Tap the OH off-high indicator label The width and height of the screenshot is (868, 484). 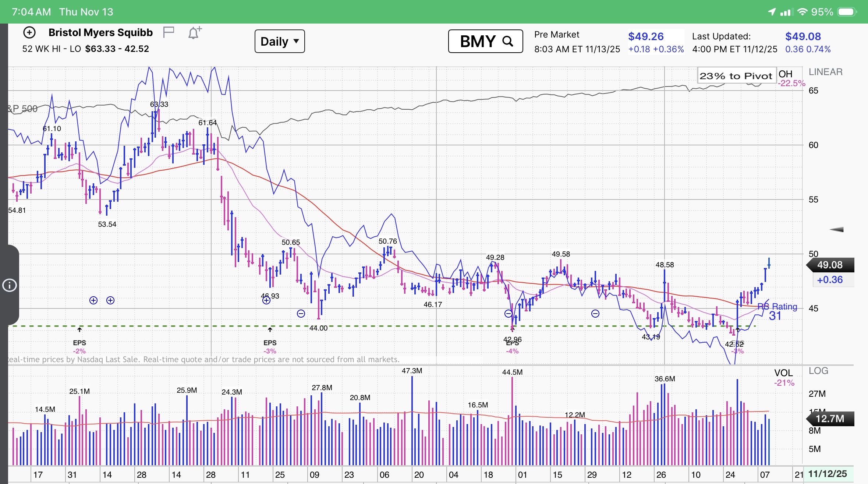pyautogui.click(x=785, y=74)
